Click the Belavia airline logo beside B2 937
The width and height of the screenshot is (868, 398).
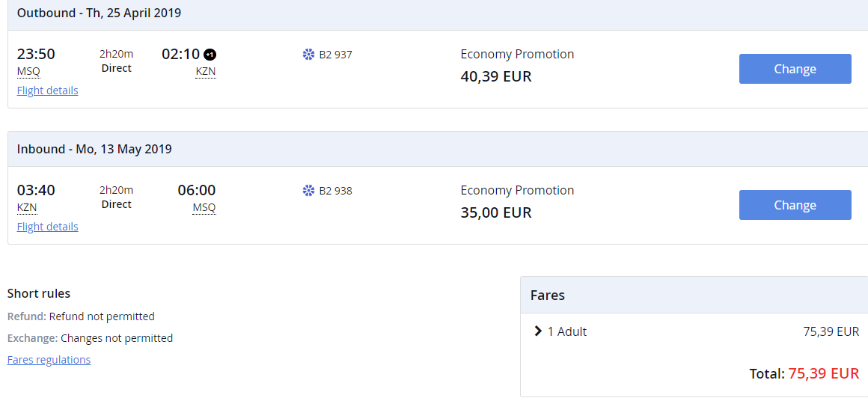point(309,55)
